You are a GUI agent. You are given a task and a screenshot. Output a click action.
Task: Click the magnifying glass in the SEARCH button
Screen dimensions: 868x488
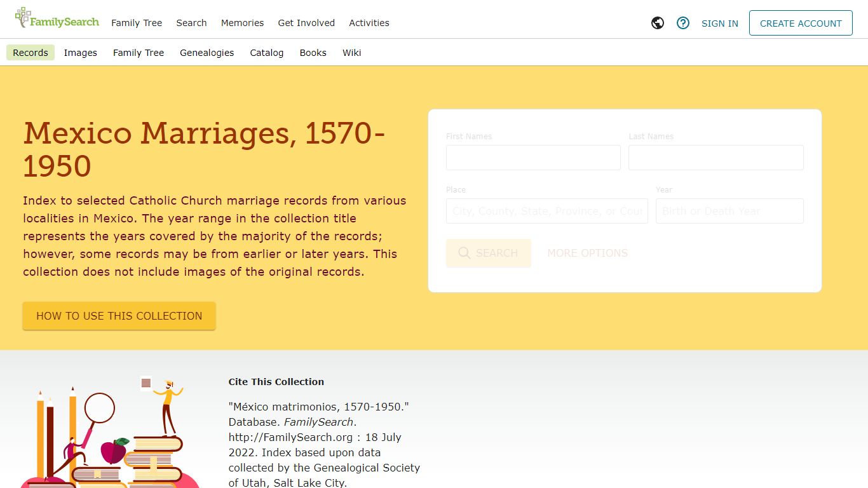coord(464,253)
